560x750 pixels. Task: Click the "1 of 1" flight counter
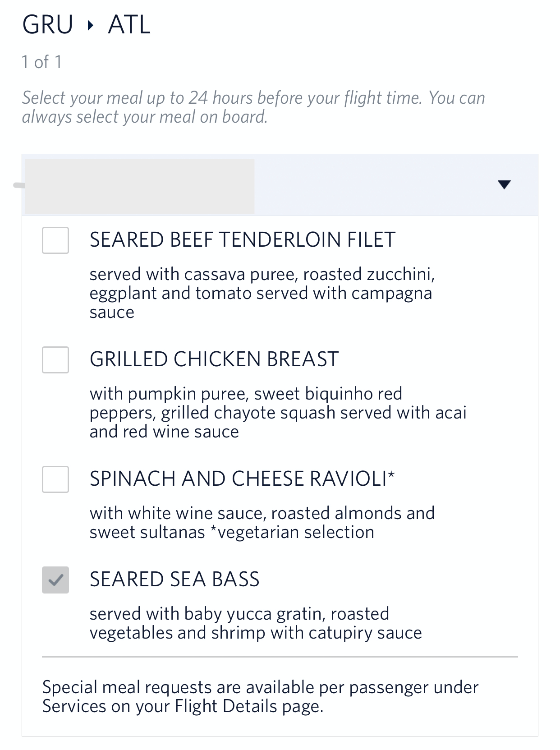(x=41, y=62)
